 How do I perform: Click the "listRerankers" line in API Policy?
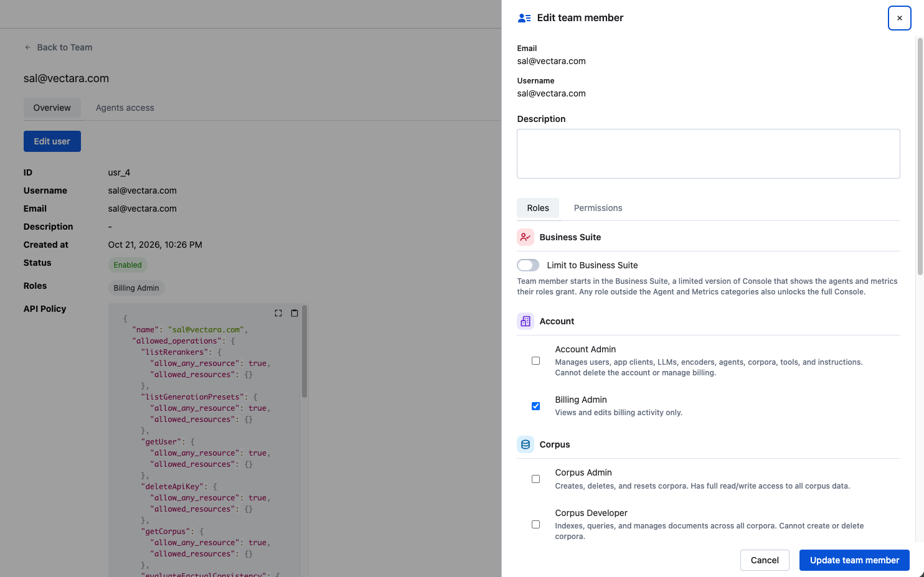point(181,352)
